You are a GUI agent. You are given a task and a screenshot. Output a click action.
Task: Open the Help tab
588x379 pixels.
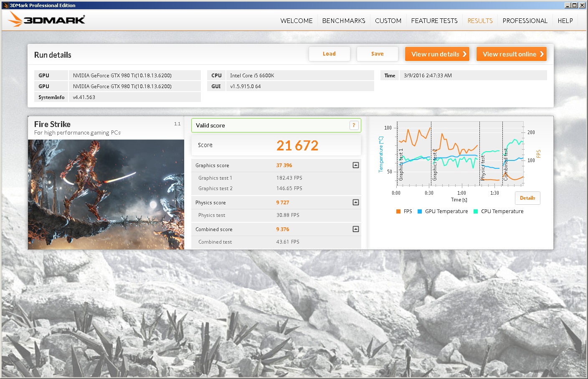565,20
